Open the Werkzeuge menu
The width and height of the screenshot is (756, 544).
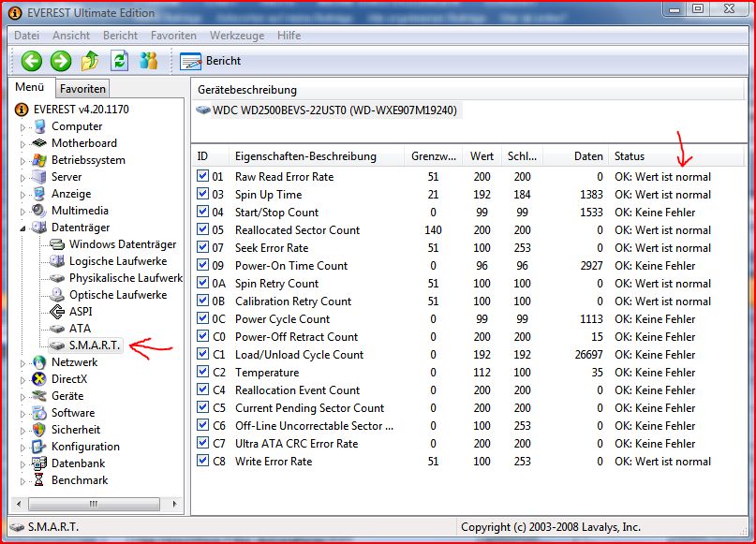click(x=237, y=36)
